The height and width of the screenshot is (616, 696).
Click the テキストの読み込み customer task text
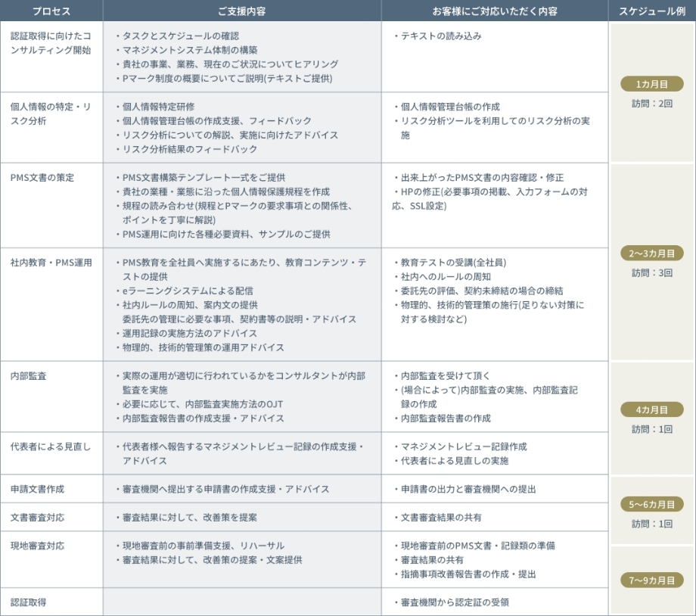(441, 36)
